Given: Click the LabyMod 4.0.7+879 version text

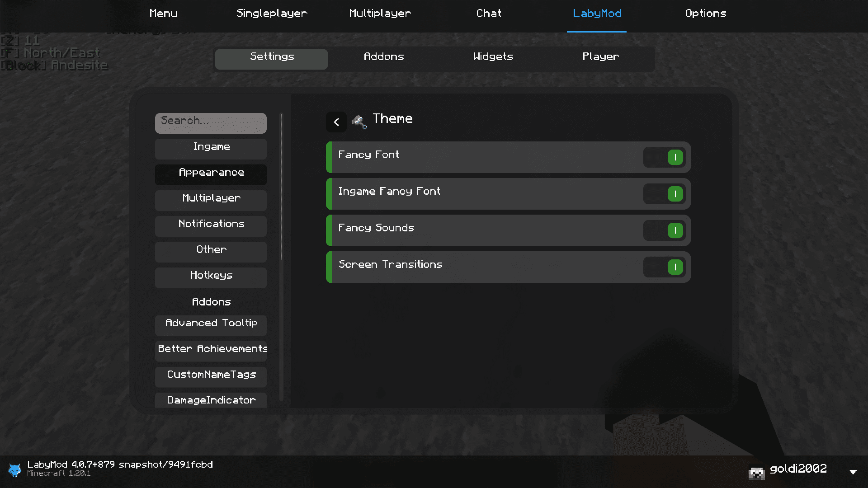Looking at the screenshot, I should [120, 465].
